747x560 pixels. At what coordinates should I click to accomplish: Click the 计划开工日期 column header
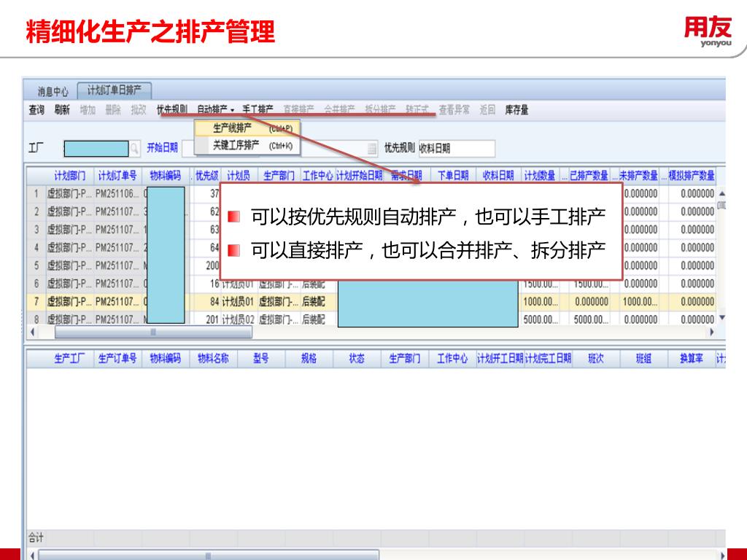pyautogui.click(x=500, y=359)
